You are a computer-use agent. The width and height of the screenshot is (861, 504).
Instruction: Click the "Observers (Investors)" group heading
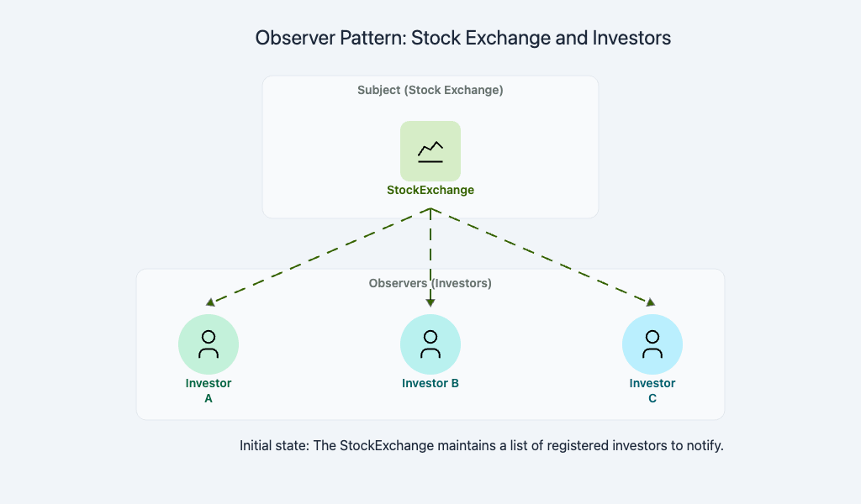(x=430, y=283)
